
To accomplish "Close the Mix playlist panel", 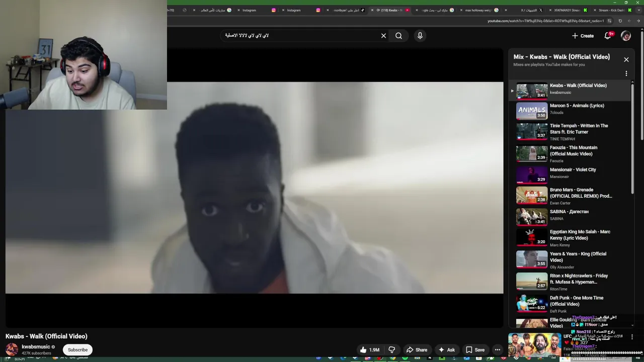I will (x=626, y=60).
